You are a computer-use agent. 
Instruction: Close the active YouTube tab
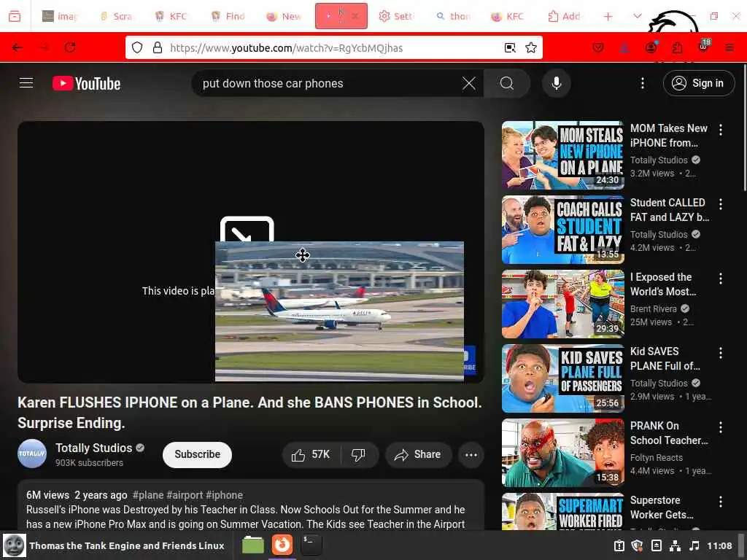click(x=355, y=16)
